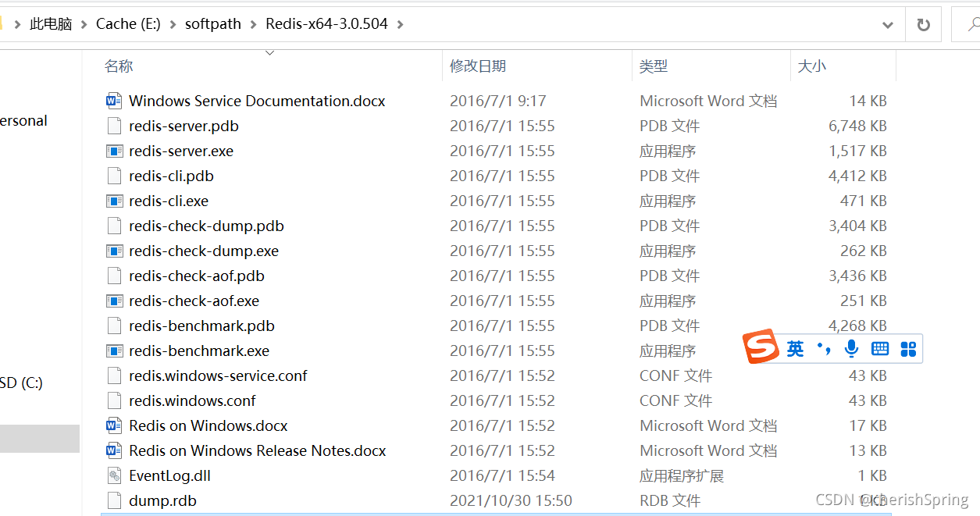The height and width of the screenshot is (516, 980).
Task: Select the redis.windows-service.conf file icon
Action: (115, 375)
